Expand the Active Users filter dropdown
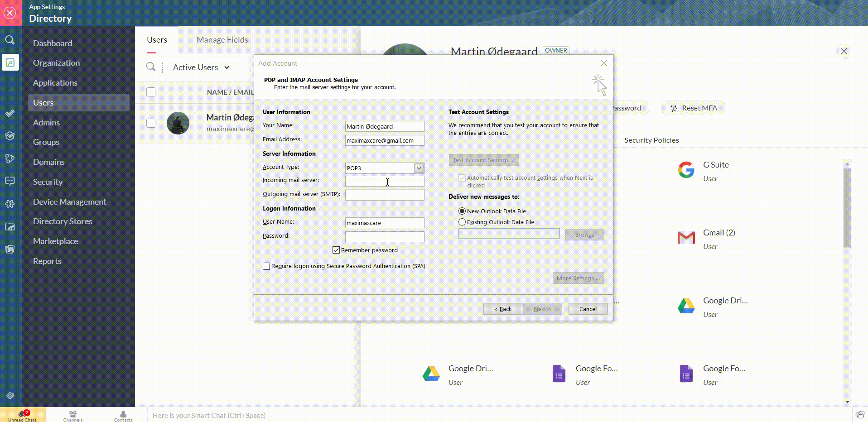Image resolution: width=868 pixels, height=422 pixels. coord(201,67)
